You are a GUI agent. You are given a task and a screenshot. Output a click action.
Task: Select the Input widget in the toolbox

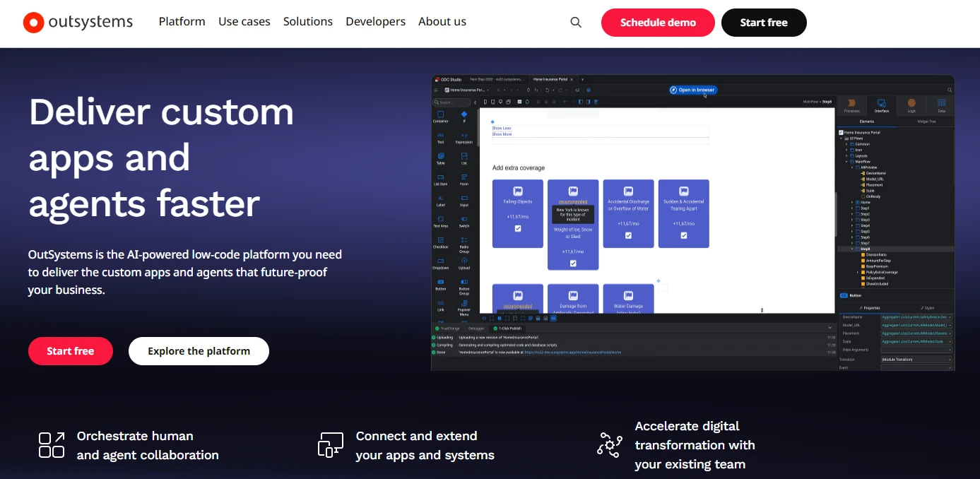[464, 201]
